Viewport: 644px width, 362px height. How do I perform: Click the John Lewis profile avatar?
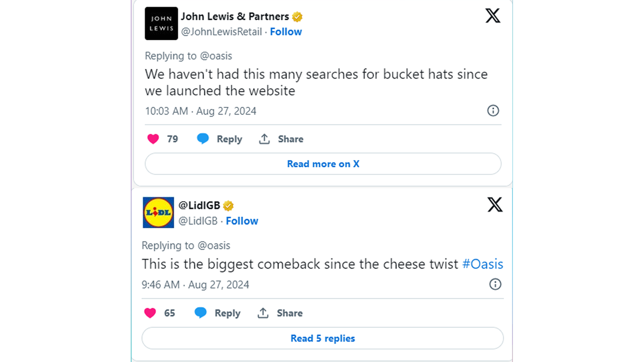[x=161, y=23]
